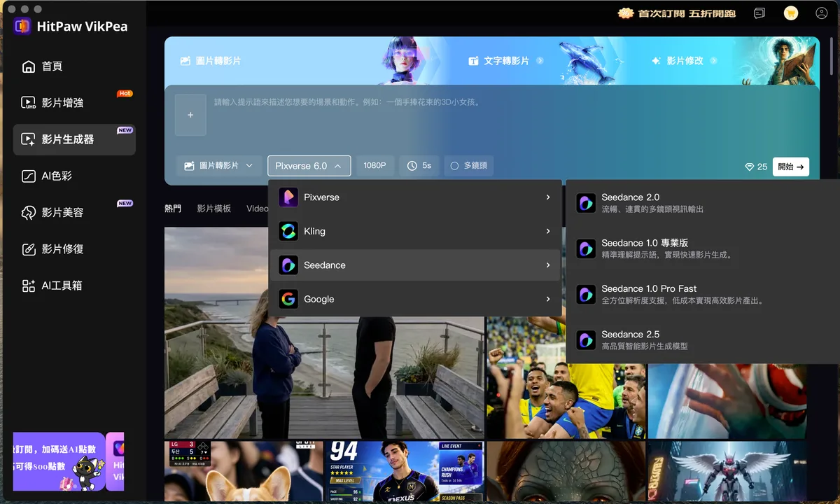Open the 圖片轉影片 mode dropdown
Screen dimensions: 840x504
[x=219, y=166]
